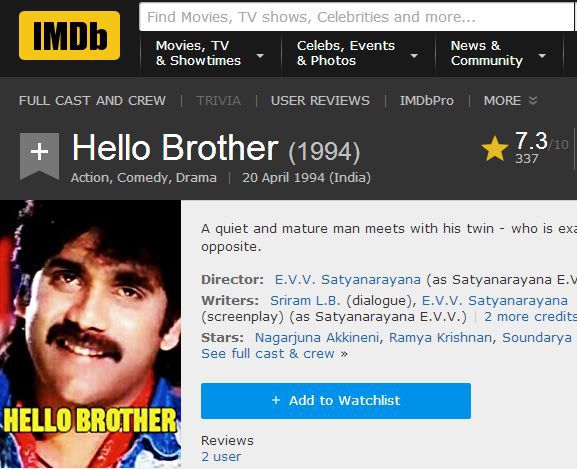Click the IMDb logo
This screenshot has height=469, width=577.
[70, 35]
